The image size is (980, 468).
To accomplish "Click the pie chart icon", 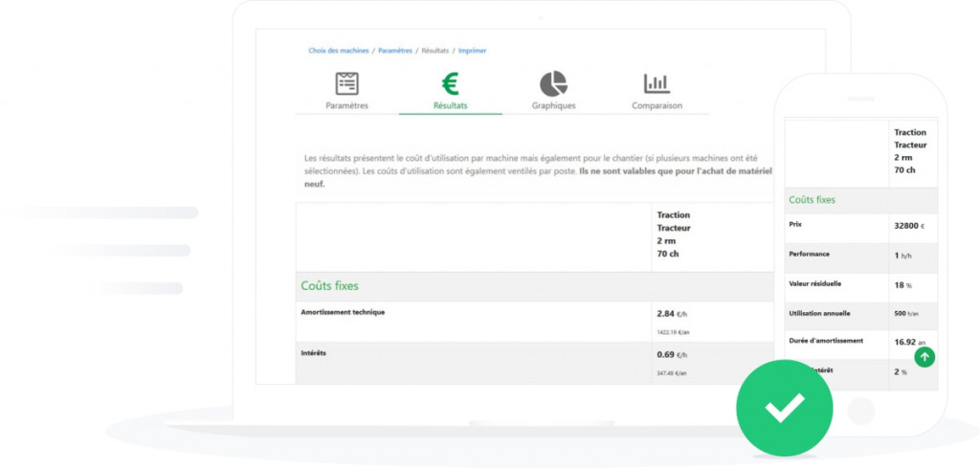I will point(553,83).
